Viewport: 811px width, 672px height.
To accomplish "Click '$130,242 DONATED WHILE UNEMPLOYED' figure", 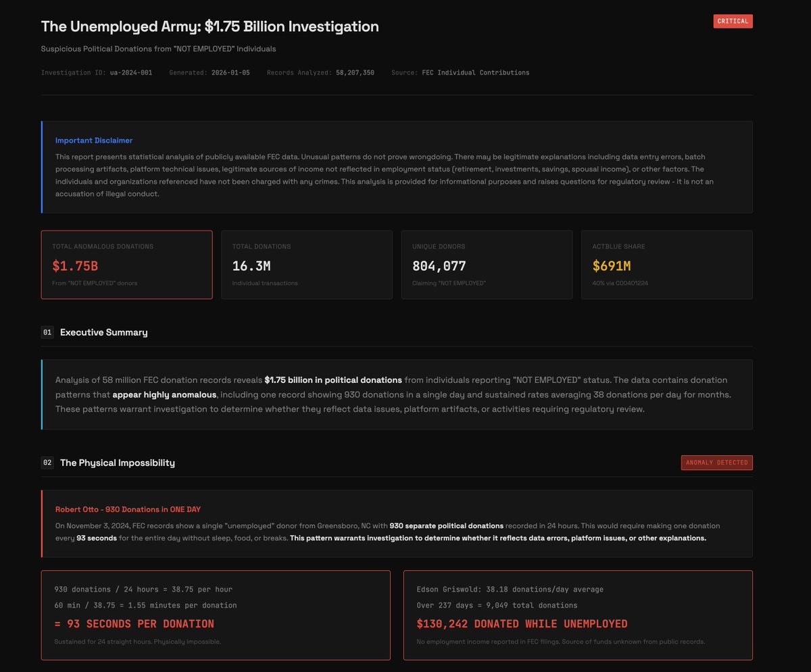I will pos(522,624).
